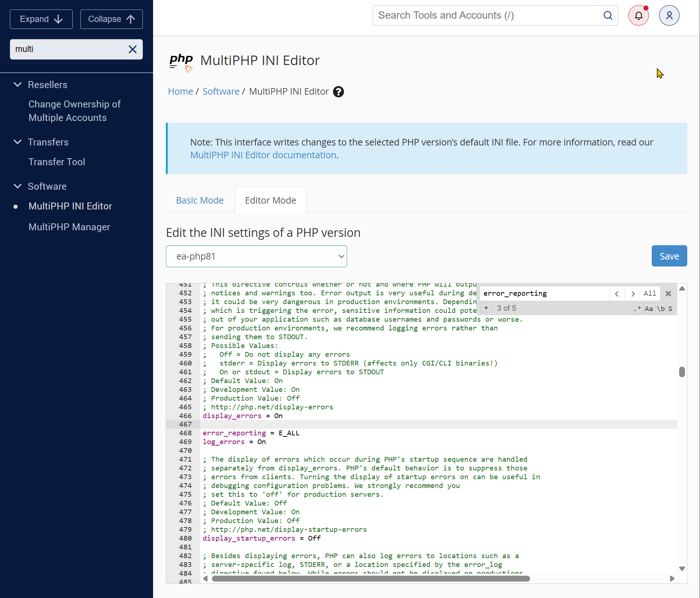Click the horizontal scroll left arrow
700x598 pixels.
[x=205, y=579]
